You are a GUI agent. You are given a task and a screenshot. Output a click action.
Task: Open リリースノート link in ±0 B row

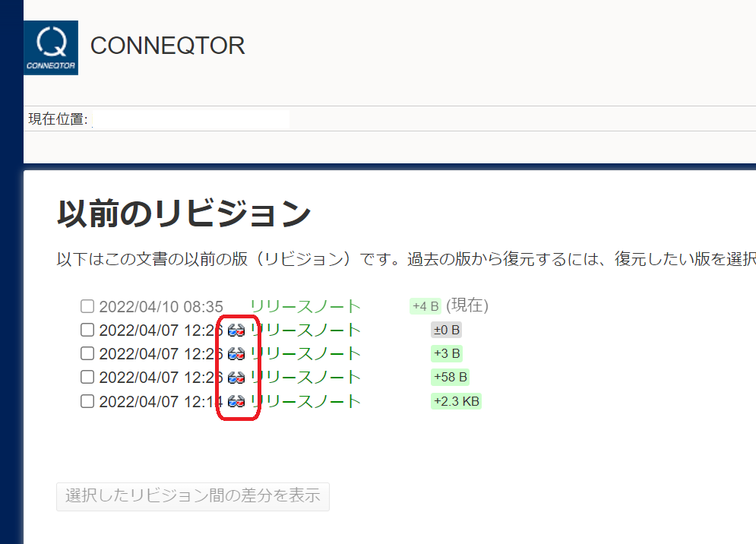305,331
